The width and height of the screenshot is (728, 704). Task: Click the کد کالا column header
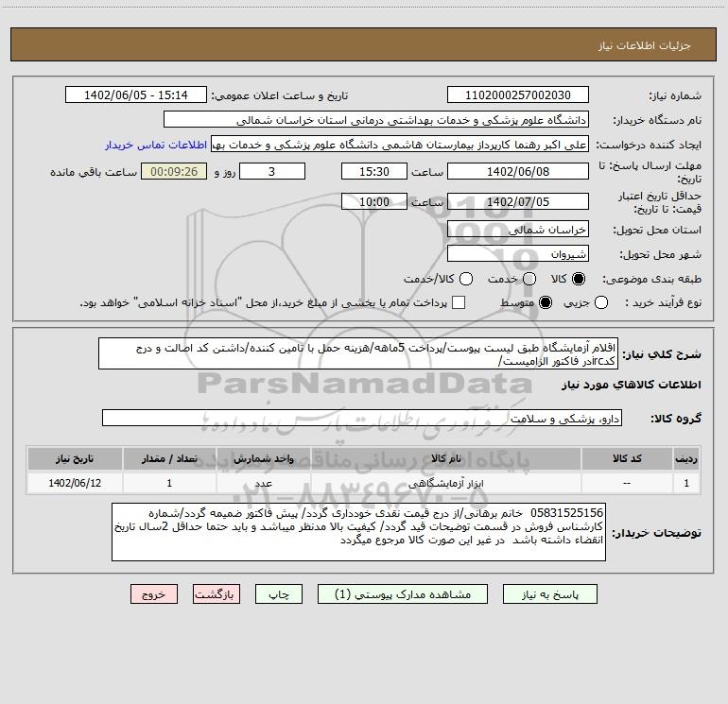click(x=627, y=458)
